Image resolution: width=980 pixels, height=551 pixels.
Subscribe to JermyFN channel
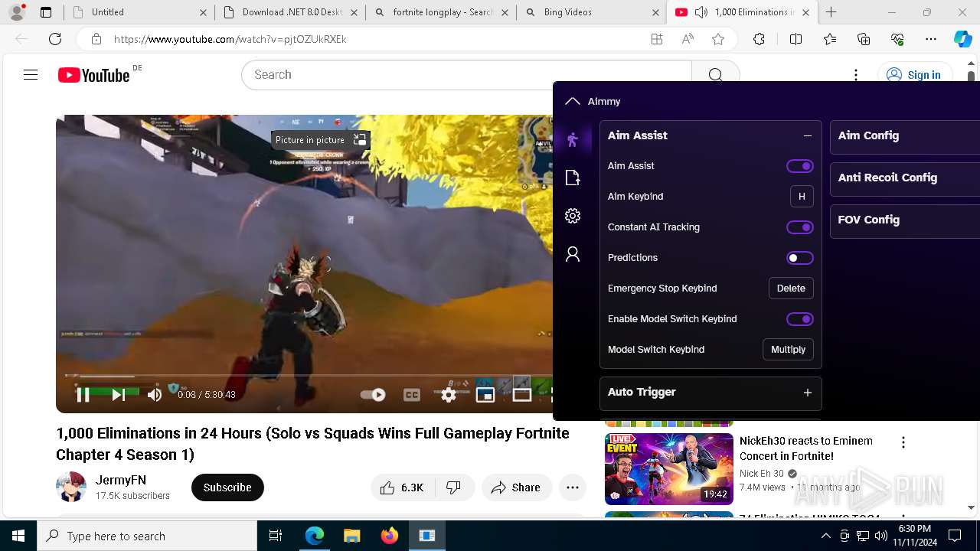click(227, 487)
